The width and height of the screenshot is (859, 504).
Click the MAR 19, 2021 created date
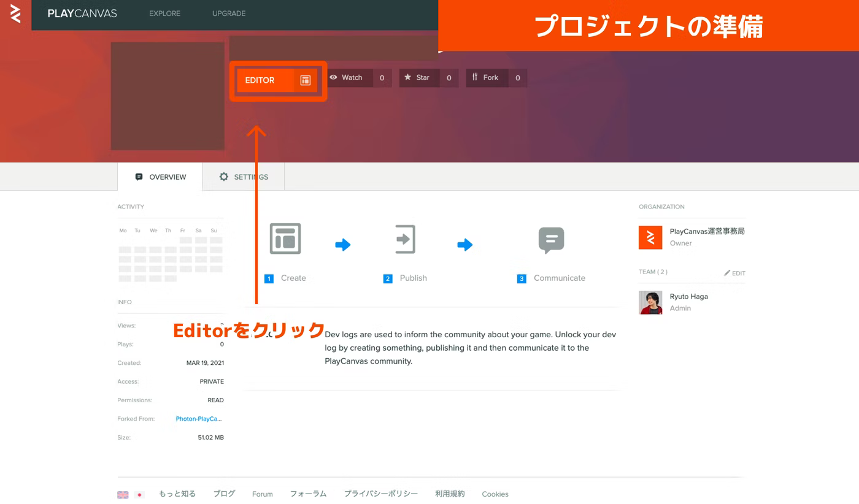(x=205, y=363)
